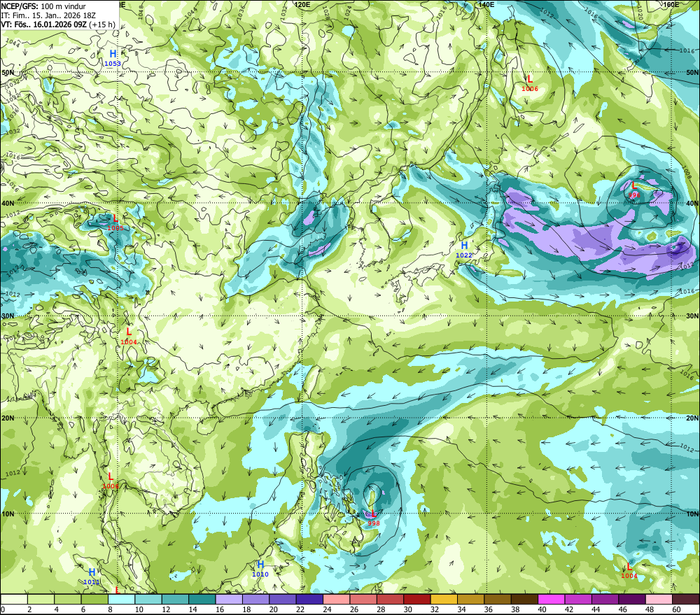Screen dimensions: 700x615
Task: Click the legend value '24'
Action: pyautogui.click(x=327, y=609)
